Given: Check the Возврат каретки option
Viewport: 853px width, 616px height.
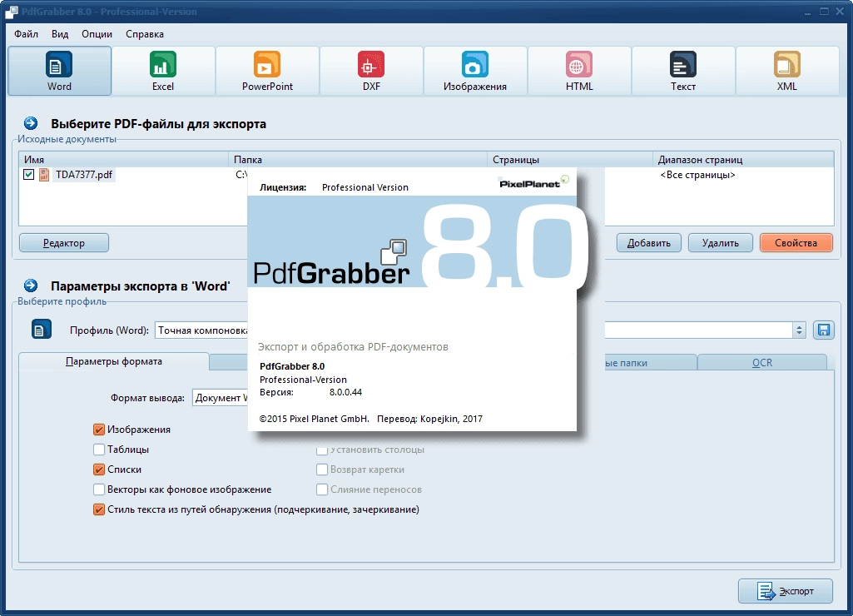Looking at the screenshot, I should tap(322, 469).
